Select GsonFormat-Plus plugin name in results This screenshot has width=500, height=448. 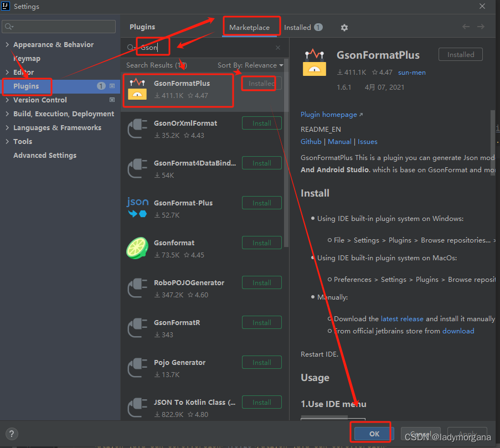point(183,203)
